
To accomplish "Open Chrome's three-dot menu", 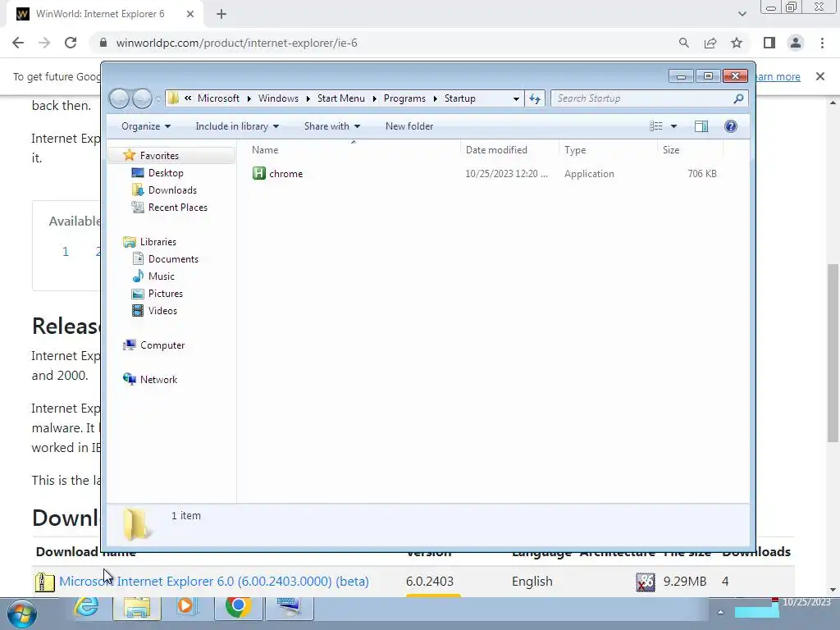I will pos(822,43).
